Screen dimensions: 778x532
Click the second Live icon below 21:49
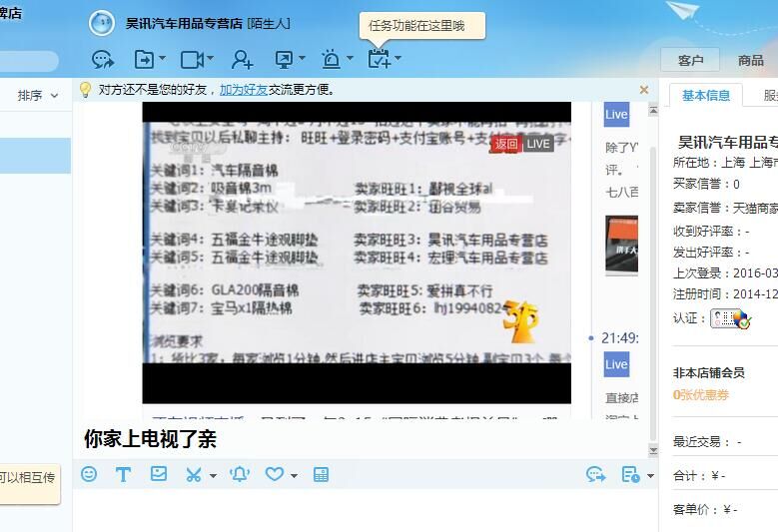pos(616,364)
